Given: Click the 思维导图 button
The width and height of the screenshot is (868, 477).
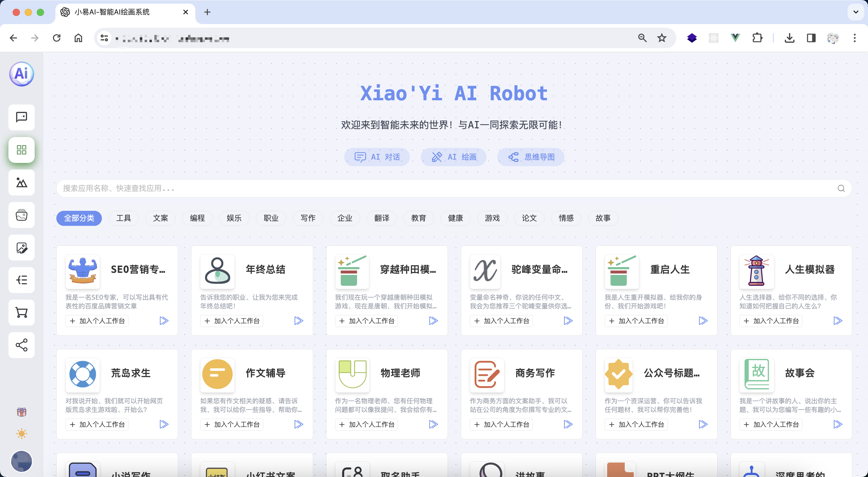Looking at the screenshot, I should pos(531,157).
